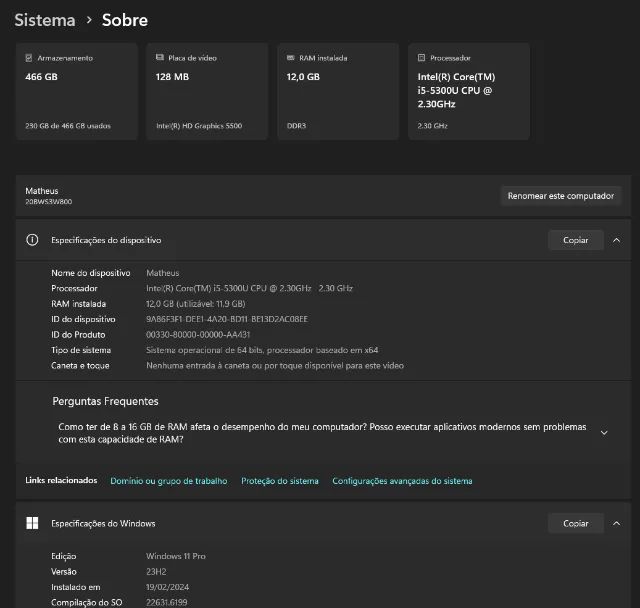Open Configurações avançadas do sistema link
This screenshot has height=608, width=640.
tap(402, 481)
